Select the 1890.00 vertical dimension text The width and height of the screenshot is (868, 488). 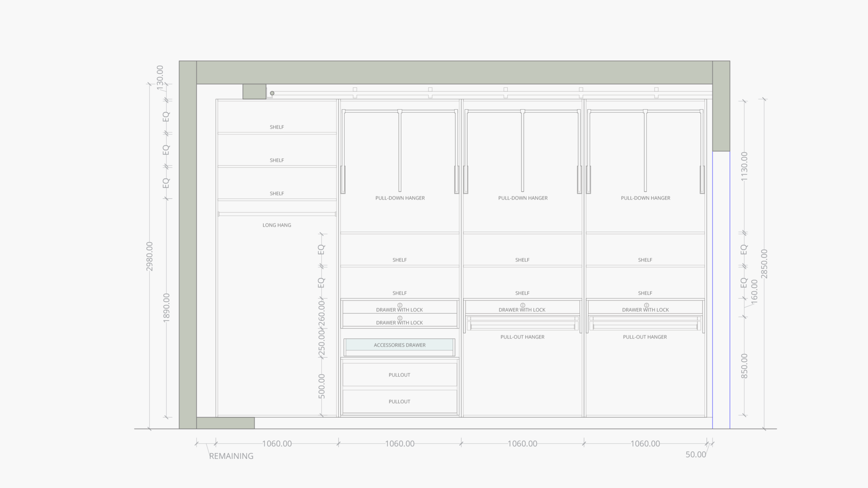pyautogui.click(x=166, y=308)
